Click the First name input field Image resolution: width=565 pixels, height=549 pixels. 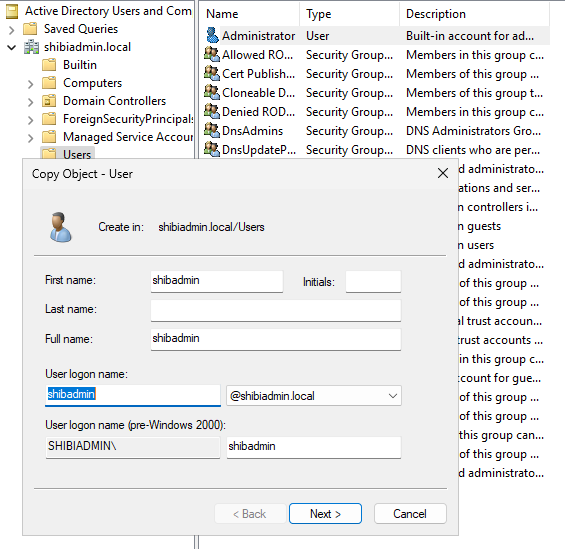pyautogui.click(x=217, y=281)
